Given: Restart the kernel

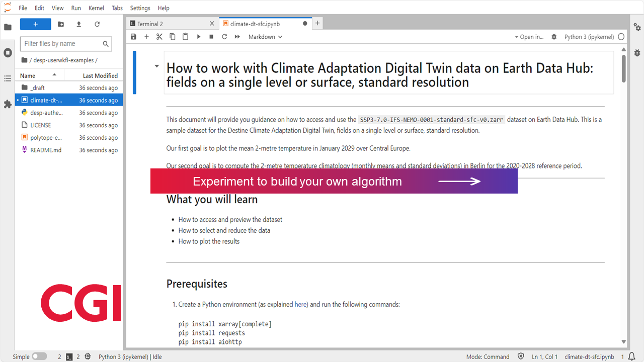Looking at the screenshot, I should coord(224,37).
